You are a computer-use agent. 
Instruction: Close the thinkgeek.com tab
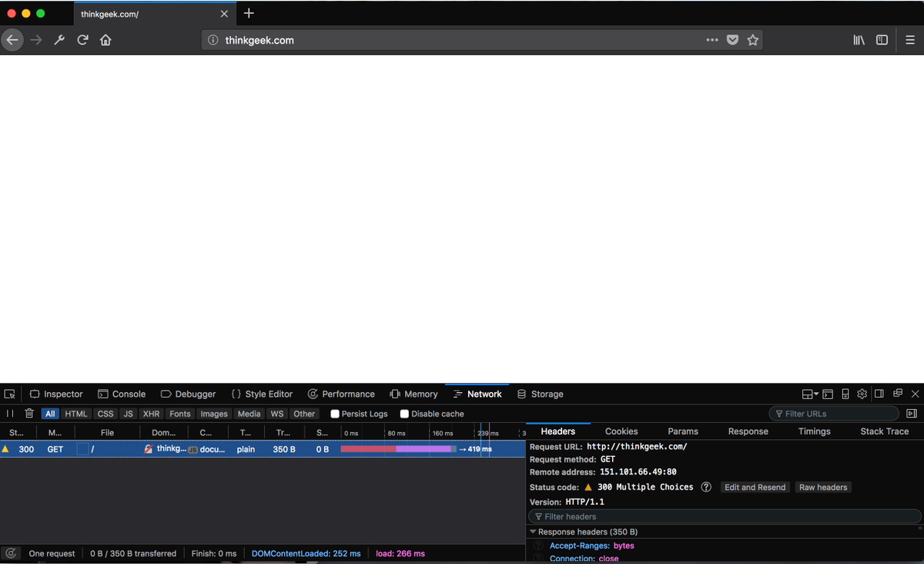[x=224, y=14]
